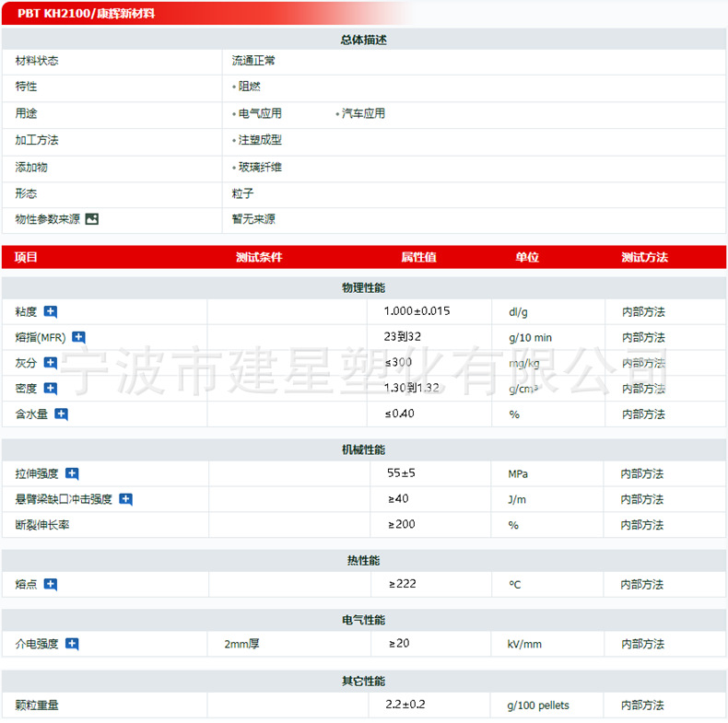Click the 阻燃 feature entry
The image size is (728, 723).
(250, 87)
